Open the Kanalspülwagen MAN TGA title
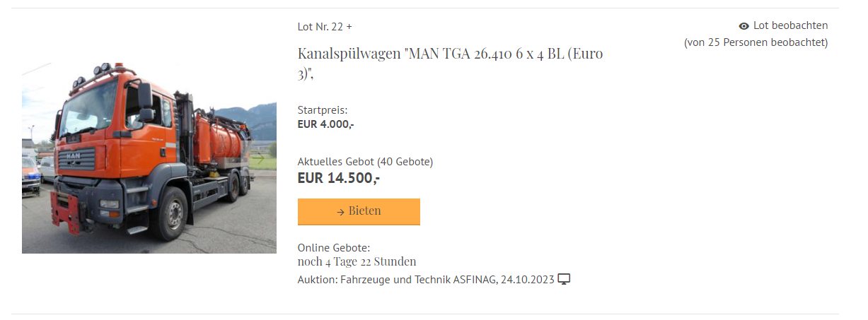This screenshot has width=868, height=320. coord(451,63)
